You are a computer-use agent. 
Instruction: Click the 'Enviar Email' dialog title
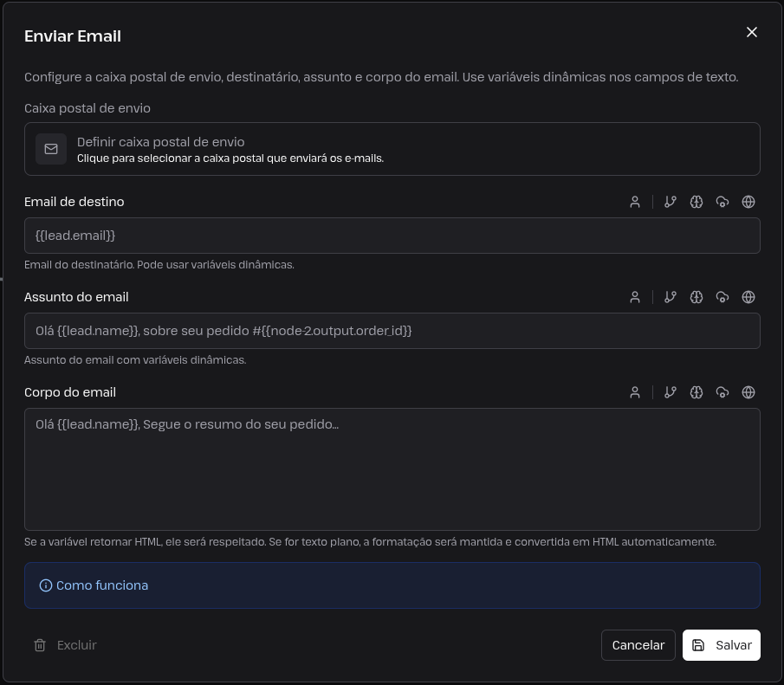(x=73, y=36)
